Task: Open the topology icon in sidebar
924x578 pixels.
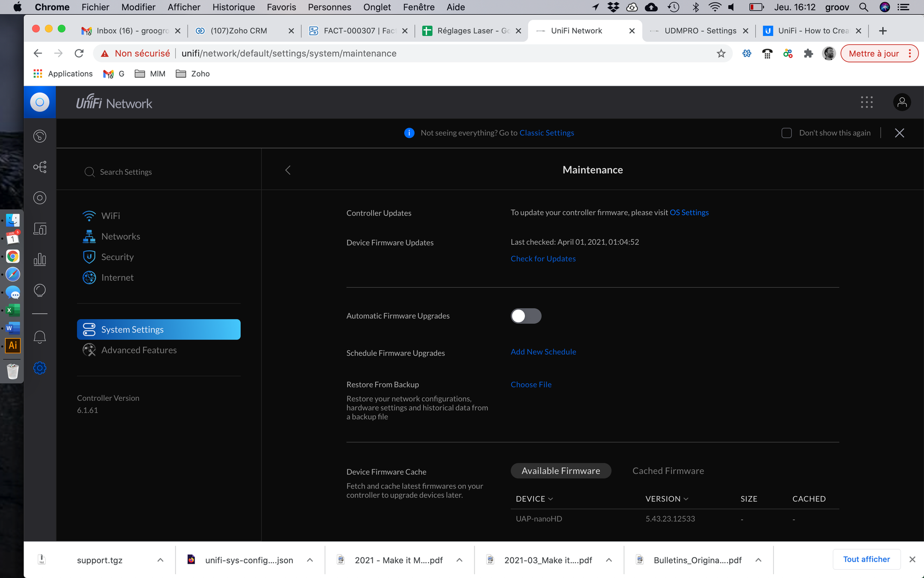Action: [x=40, y=167]
